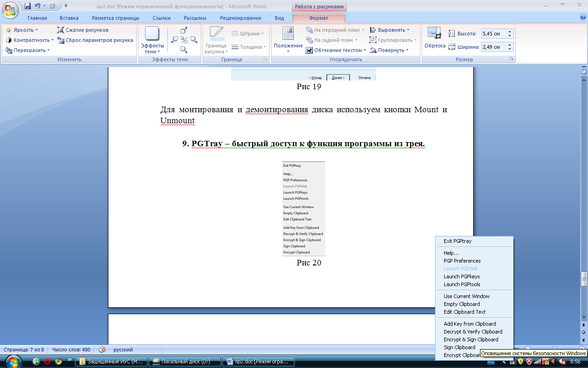Open Размер group dialog launcher
This screenshot has height=368, width=588.
[x=511, y=59]
